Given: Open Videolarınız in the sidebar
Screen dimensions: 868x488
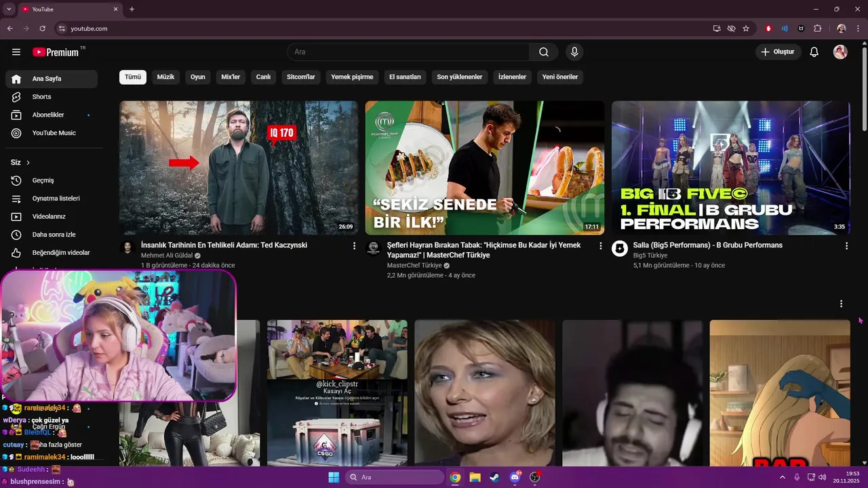Looking at the screenshot, I should coord(52,217).
